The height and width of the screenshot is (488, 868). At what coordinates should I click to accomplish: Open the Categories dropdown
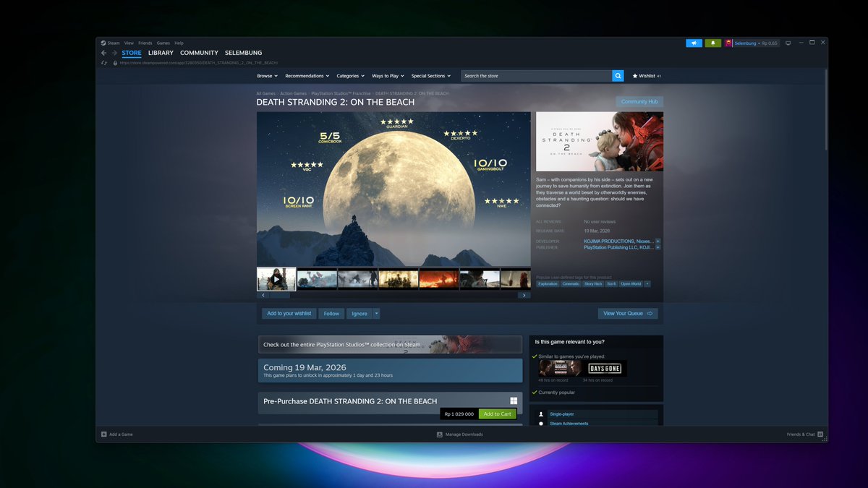350,76
